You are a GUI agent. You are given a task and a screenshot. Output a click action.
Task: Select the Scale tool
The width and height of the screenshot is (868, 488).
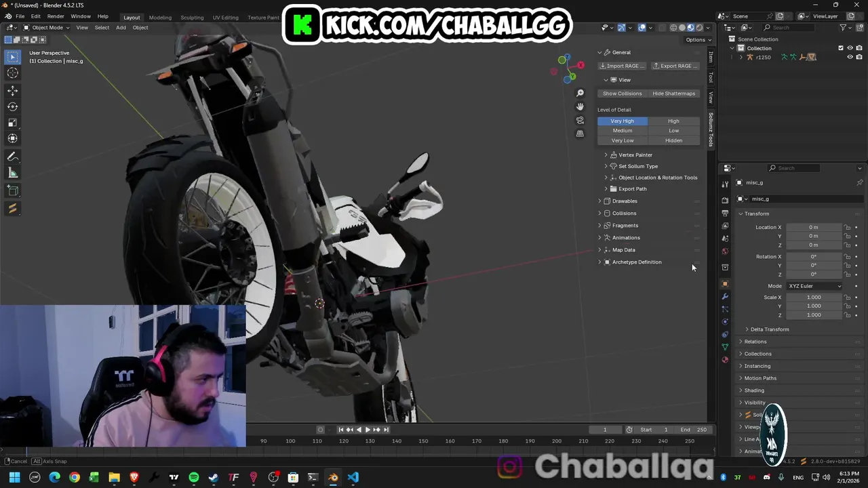coord(13,123)
